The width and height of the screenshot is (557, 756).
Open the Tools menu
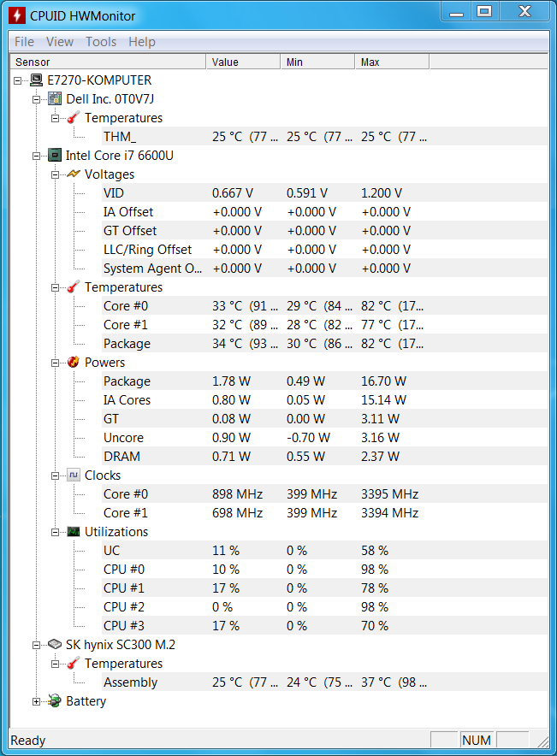(x=101, y=42)
